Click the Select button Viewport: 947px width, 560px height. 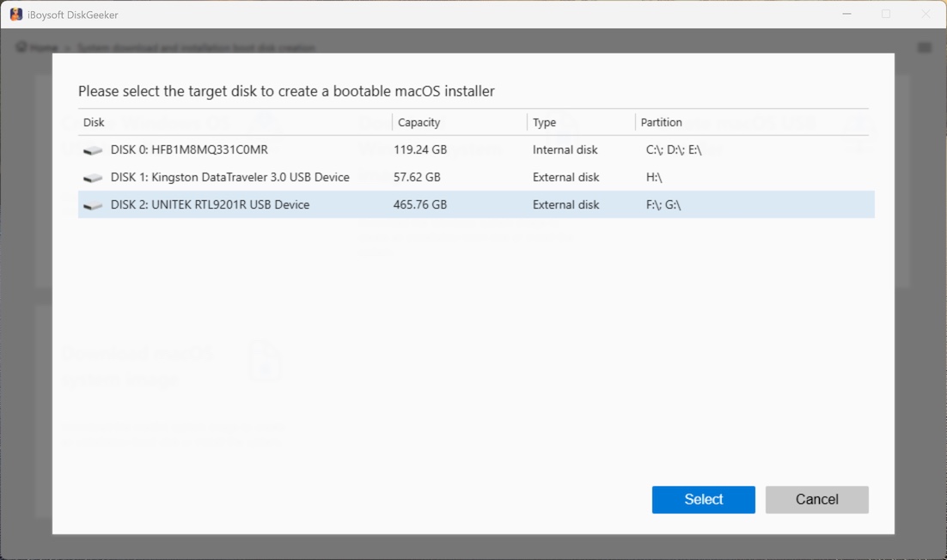[x=703, y=500]
